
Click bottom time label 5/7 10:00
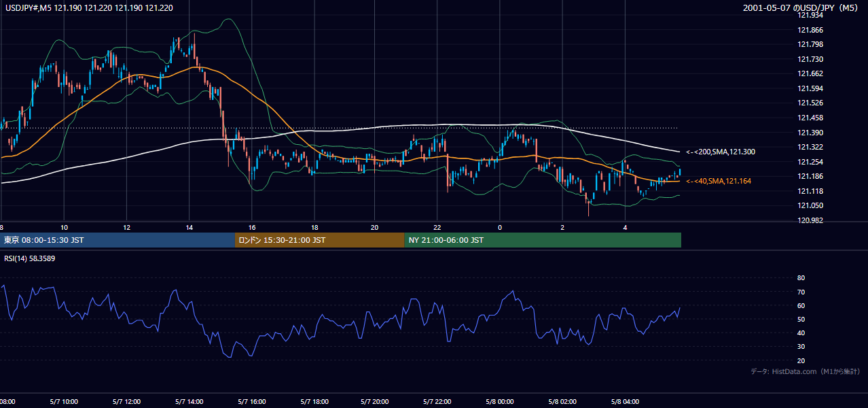64,402
